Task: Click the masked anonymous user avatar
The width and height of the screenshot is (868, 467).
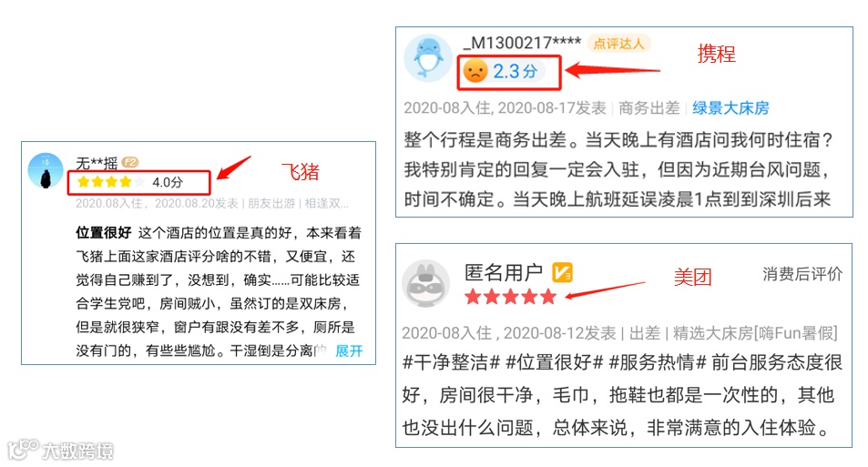Action: pos(425,283)
